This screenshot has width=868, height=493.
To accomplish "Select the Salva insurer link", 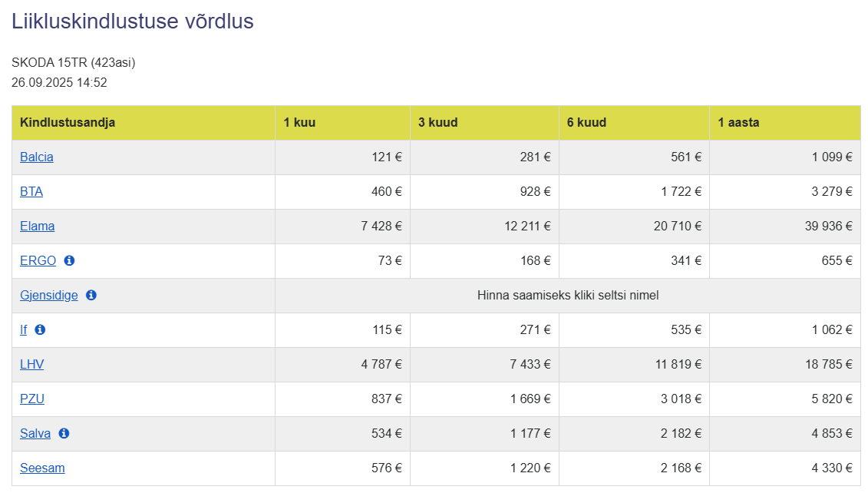I will click(x=35, y=433).
